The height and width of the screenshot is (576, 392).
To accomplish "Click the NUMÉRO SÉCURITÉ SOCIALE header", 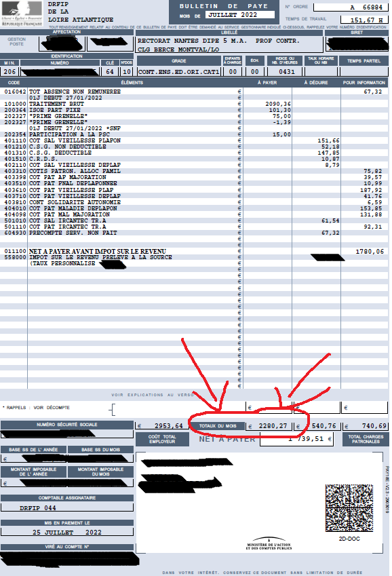I will point(67,425).
